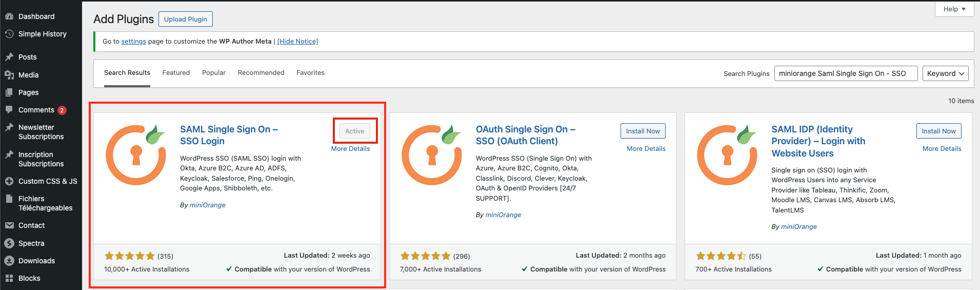Switch to the Favorites tab

tap(310, 73)
